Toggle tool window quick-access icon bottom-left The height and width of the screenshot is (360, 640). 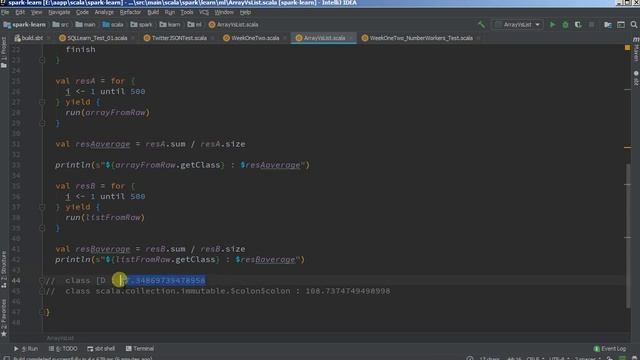point(7,358)
